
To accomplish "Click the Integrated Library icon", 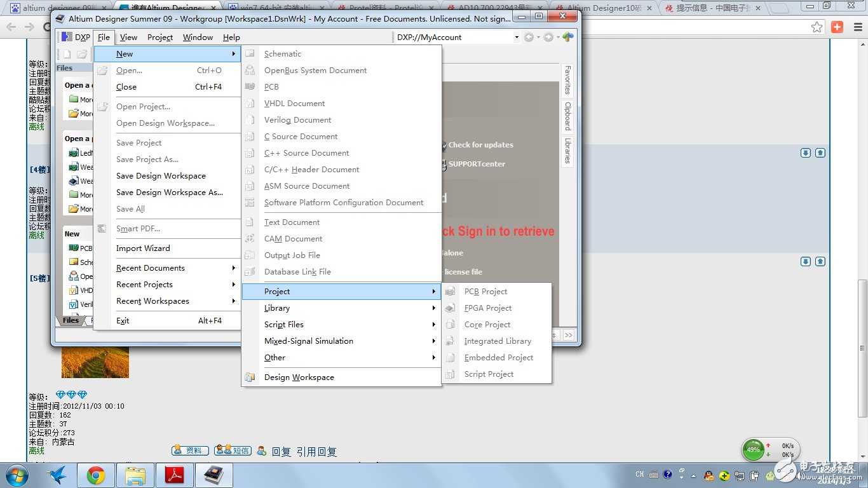I will pos(450,341).
